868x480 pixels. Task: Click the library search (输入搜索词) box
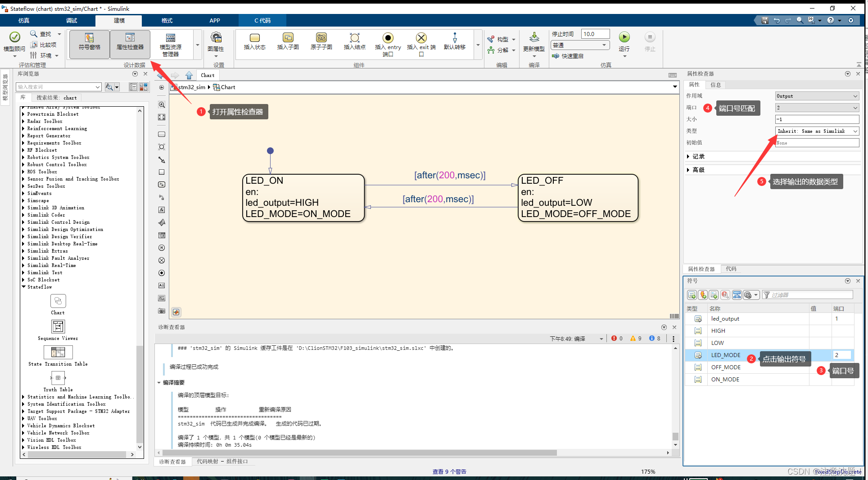[x=58, y=87]
